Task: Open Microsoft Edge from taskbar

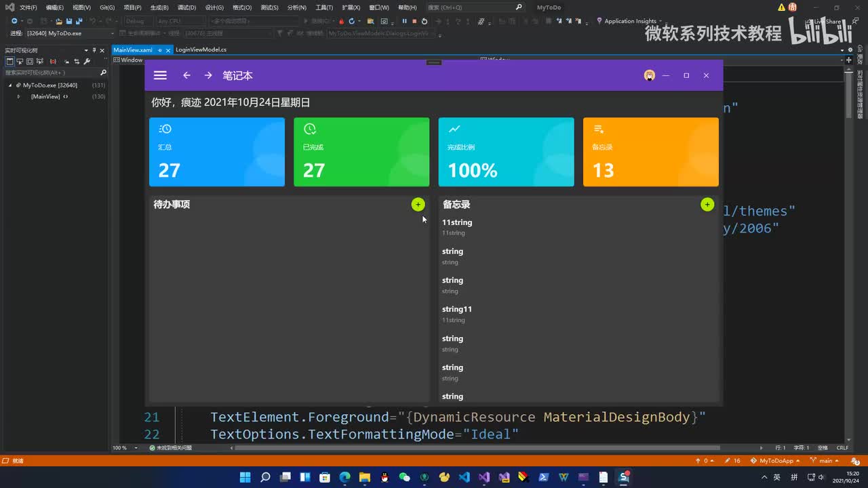Action: click(x=344, y=477)
